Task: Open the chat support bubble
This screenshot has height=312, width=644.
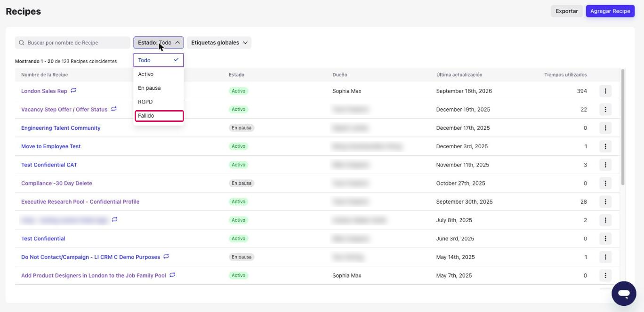Action: (x=624, y=294)
